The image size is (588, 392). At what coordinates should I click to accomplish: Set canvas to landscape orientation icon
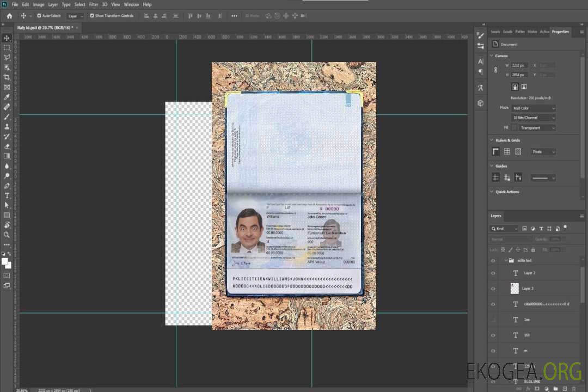(524, 87)
